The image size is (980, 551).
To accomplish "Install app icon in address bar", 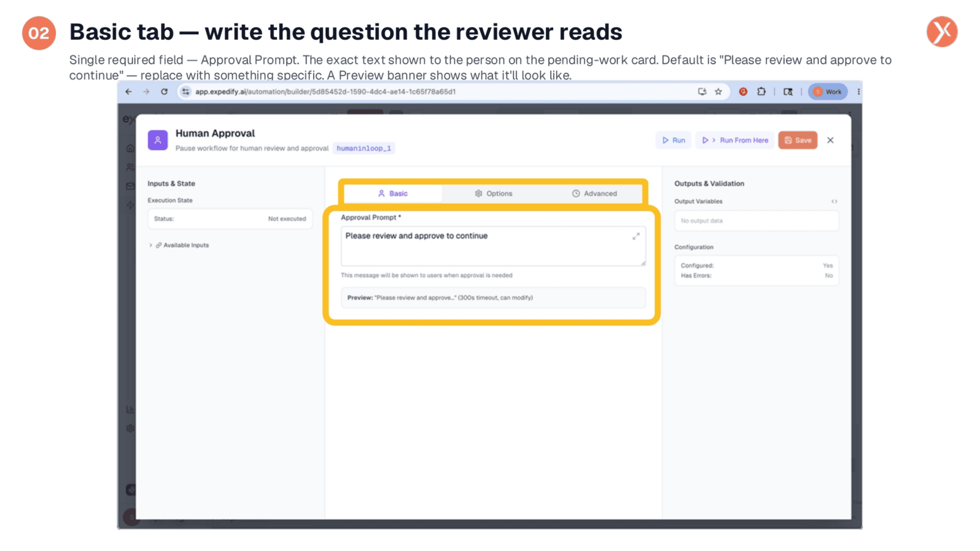I will click(702, 92).
